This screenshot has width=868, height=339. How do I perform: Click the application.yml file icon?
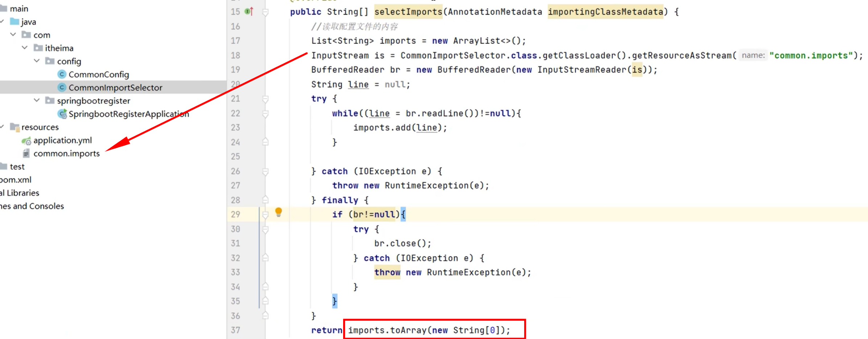[26, 140]
